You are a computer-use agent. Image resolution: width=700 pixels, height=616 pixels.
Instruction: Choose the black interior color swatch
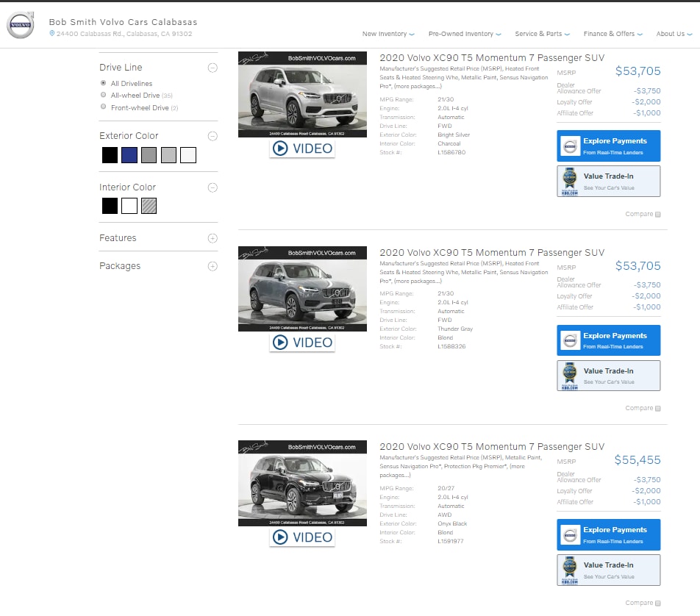pos(110,206)
